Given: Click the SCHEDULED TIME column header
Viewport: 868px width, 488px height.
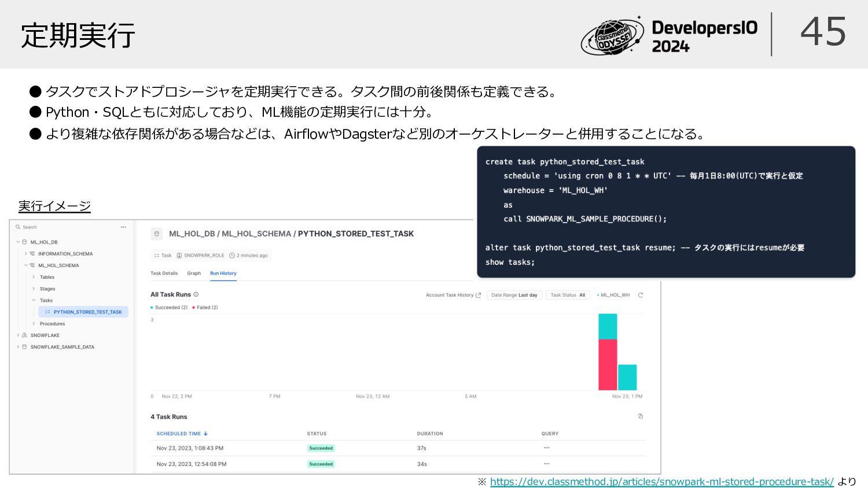Looking at the screenshot, I should coord(179,434).
